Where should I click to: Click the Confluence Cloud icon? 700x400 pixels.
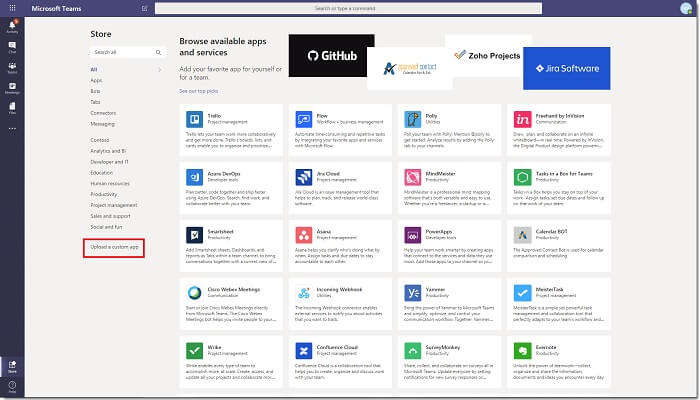pyautogui.click(x=304, y=351)
